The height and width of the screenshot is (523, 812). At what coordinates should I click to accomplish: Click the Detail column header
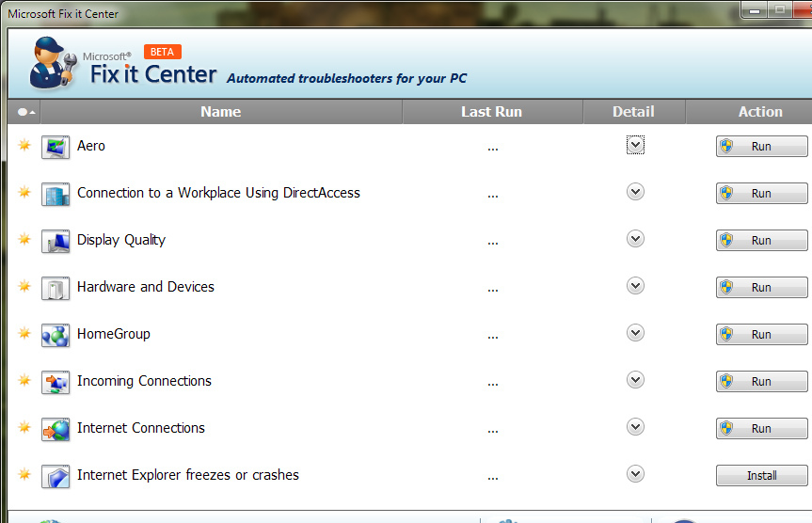[x=634, y=112]
